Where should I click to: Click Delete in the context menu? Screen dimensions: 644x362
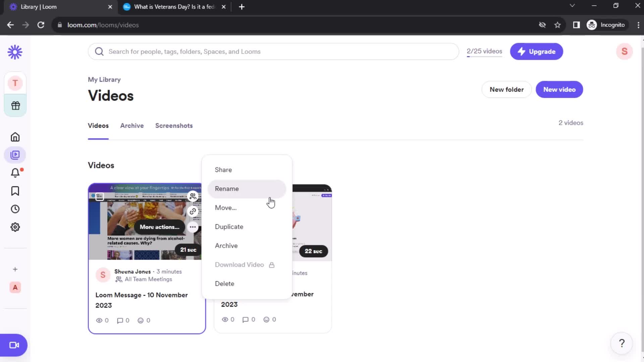(225, 283)
